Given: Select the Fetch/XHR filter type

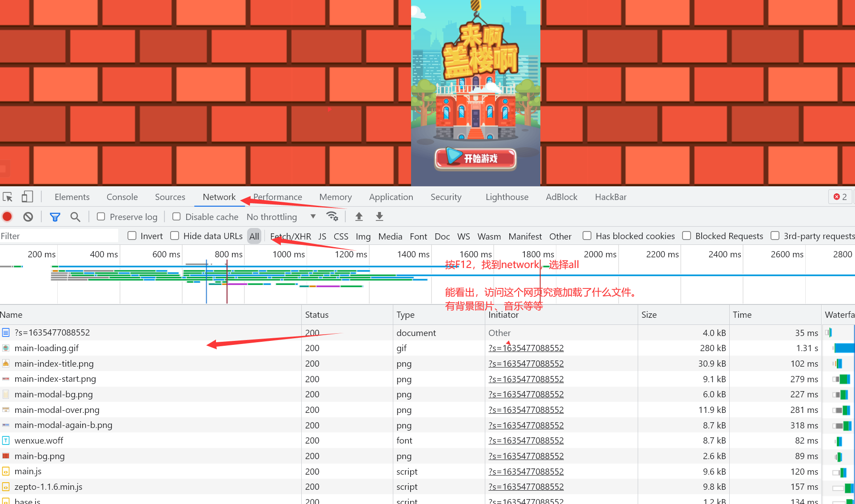Looking at the screenshot, I should pos(291,236).
